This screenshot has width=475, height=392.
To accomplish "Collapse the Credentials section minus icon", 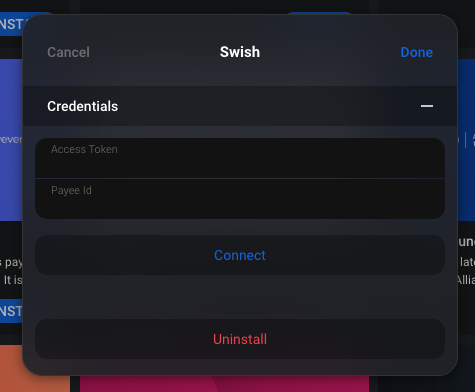I will click(427, 106).
